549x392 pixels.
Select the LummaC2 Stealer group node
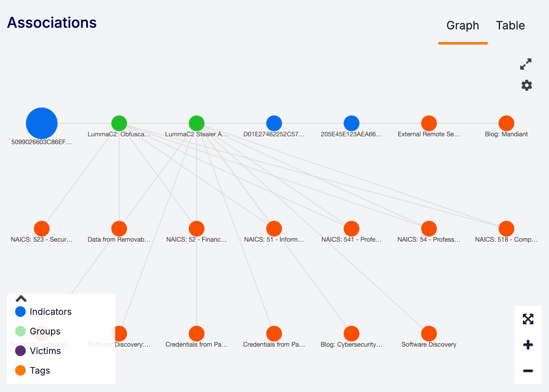click(x=196, y=123)
